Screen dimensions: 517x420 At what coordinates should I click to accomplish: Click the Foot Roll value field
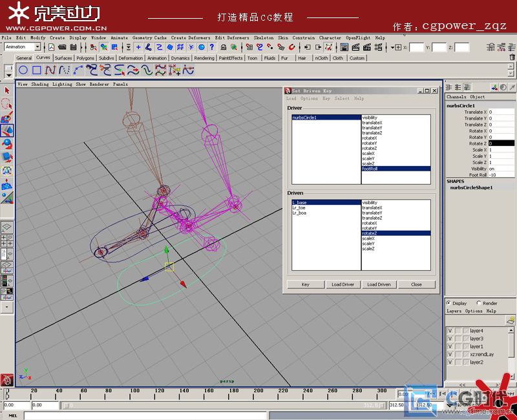(501, 175)
